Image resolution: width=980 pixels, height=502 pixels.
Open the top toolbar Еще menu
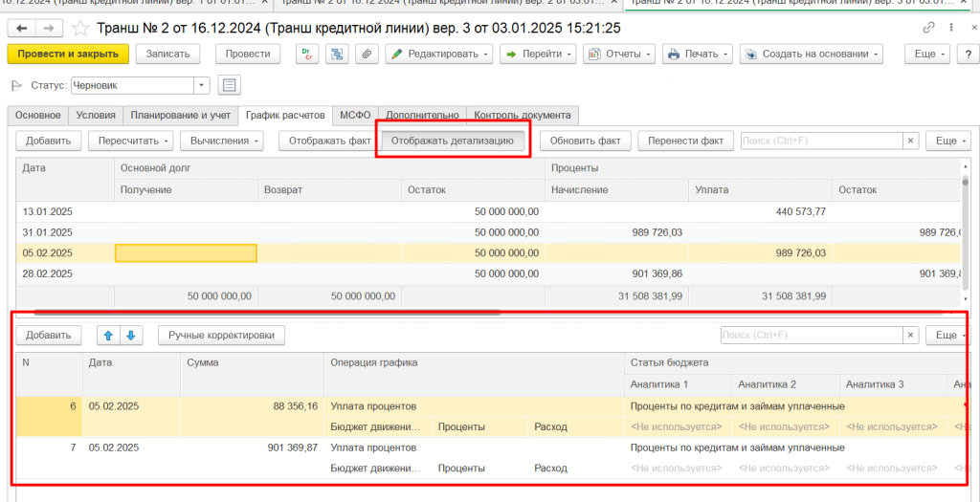click(926, 54)
